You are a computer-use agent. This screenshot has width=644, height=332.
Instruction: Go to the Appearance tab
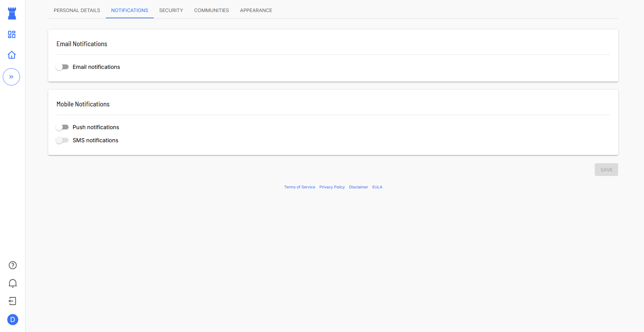pos(256,10)
